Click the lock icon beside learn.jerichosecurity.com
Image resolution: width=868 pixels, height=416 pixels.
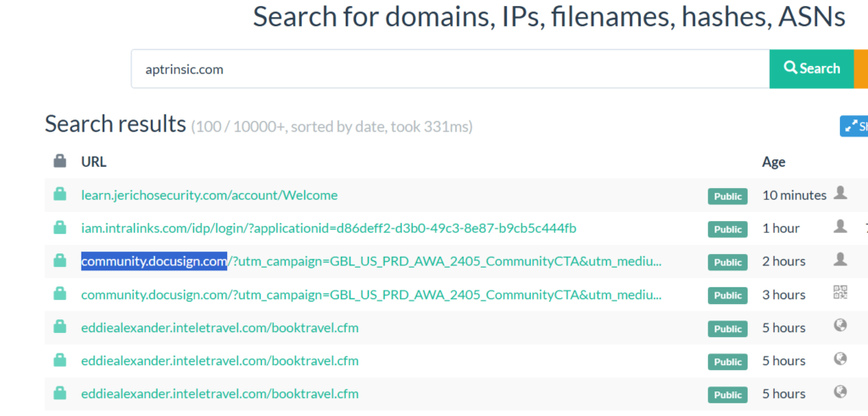[x=59, y=195]
